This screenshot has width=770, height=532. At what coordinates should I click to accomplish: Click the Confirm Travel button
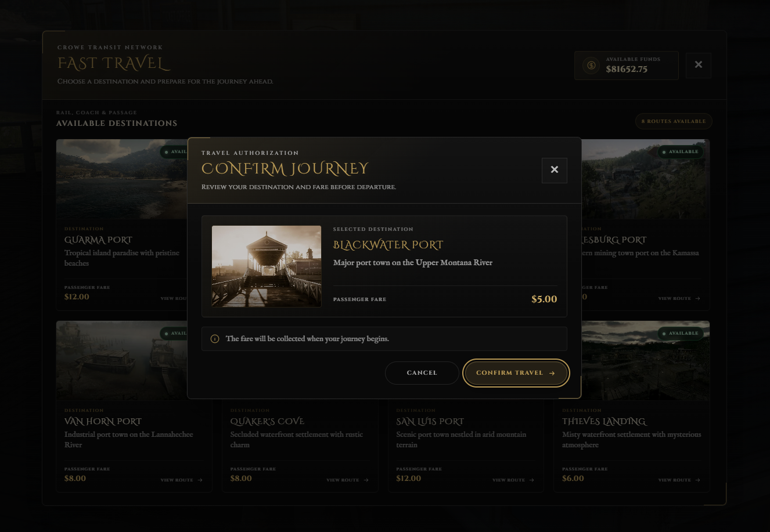point(516,373)
